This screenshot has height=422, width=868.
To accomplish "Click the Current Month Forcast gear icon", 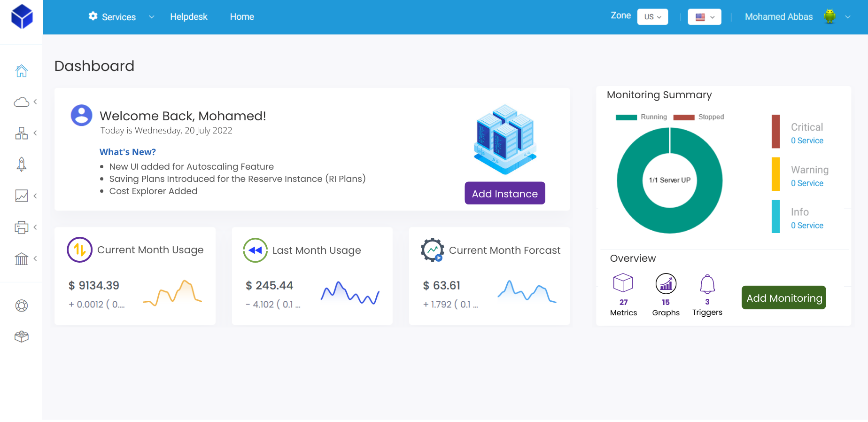I will (x=433, y=250).
